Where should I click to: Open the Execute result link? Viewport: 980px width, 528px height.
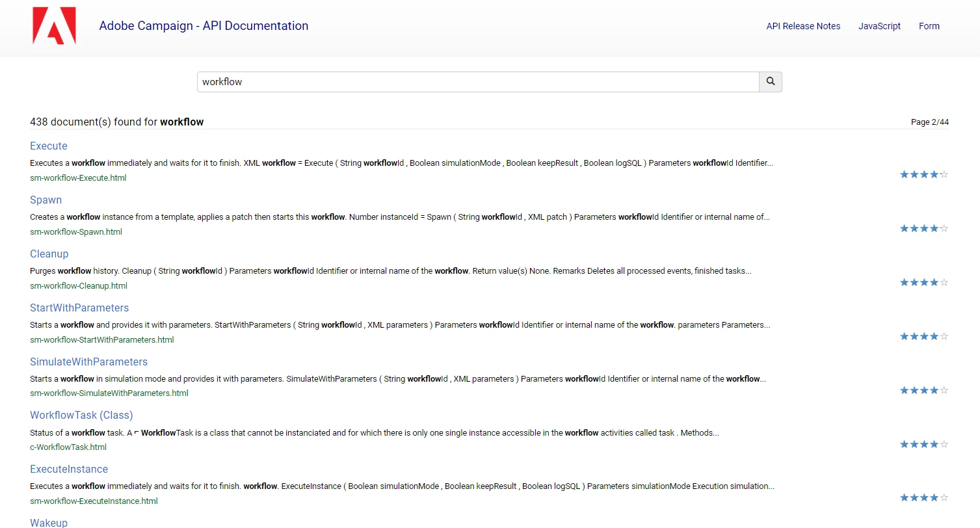[x=49, y=146]
